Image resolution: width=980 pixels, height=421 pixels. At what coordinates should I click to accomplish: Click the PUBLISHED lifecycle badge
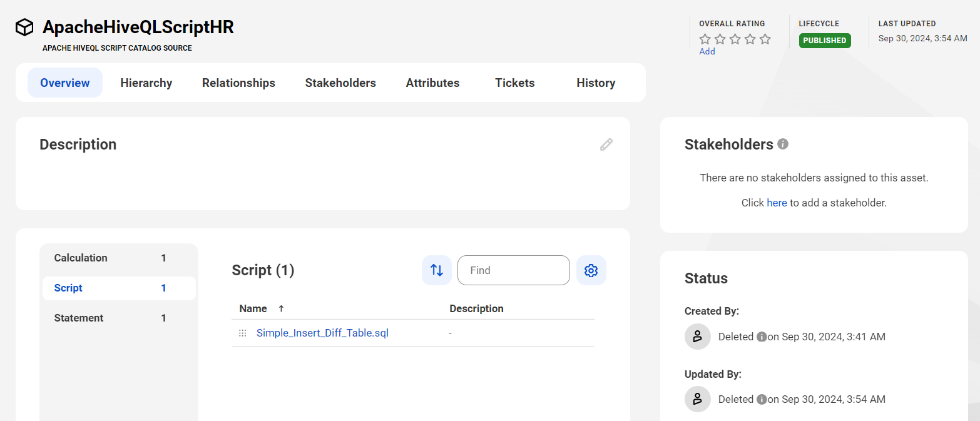click(825, 41)
